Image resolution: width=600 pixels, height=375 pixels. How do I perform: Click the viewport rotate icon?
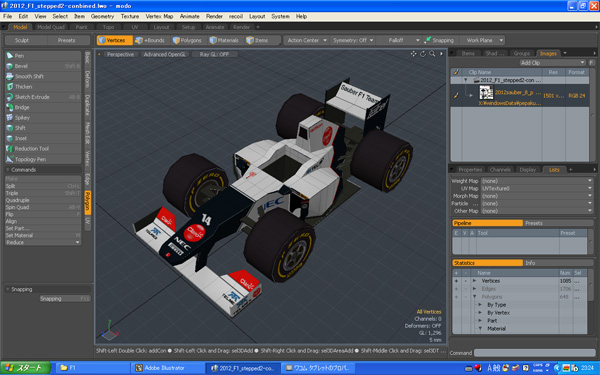pyautogui.click(x=423, y=54)
